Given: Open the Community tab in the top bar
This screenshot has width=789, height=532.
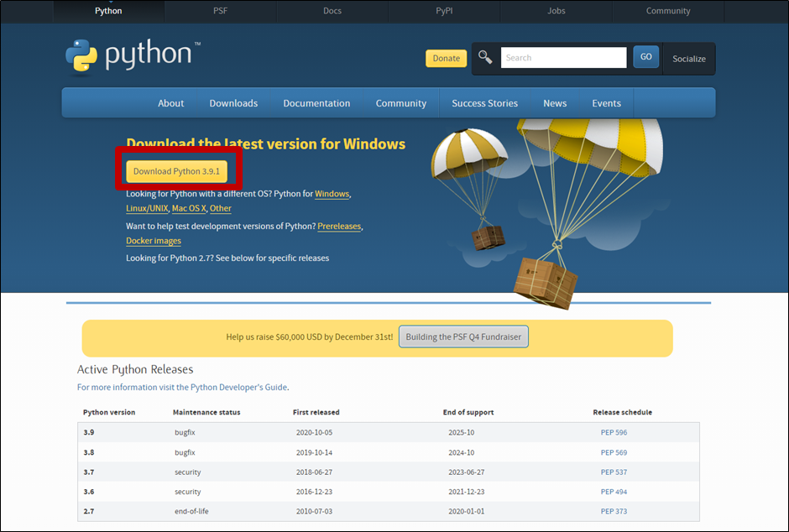Looking at the screenshot, I should [x=668, y=11].
